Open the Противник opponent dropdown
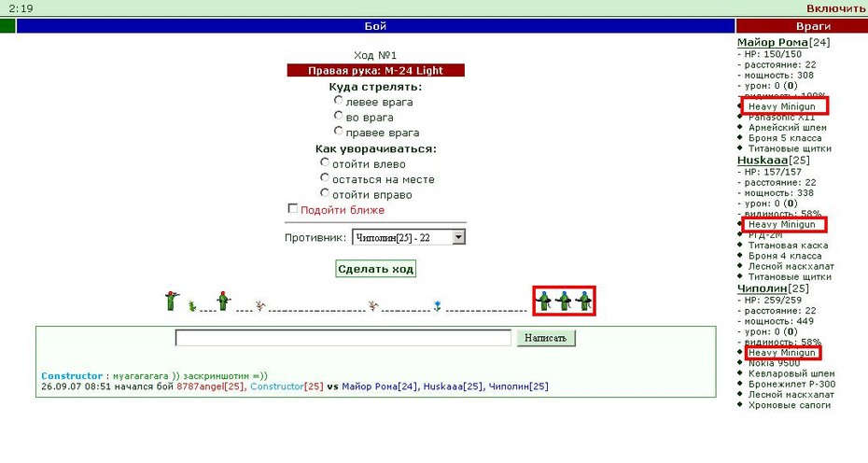 [x=409, y=238]
